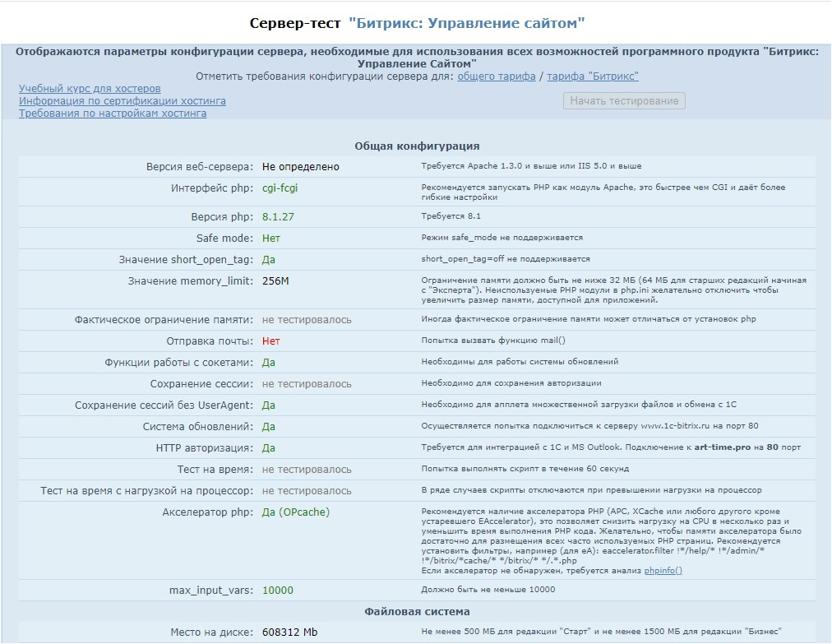Click the 'Битрикс: Управление сайтом' page title
832x644 pixels.
(x=467, y=22)
